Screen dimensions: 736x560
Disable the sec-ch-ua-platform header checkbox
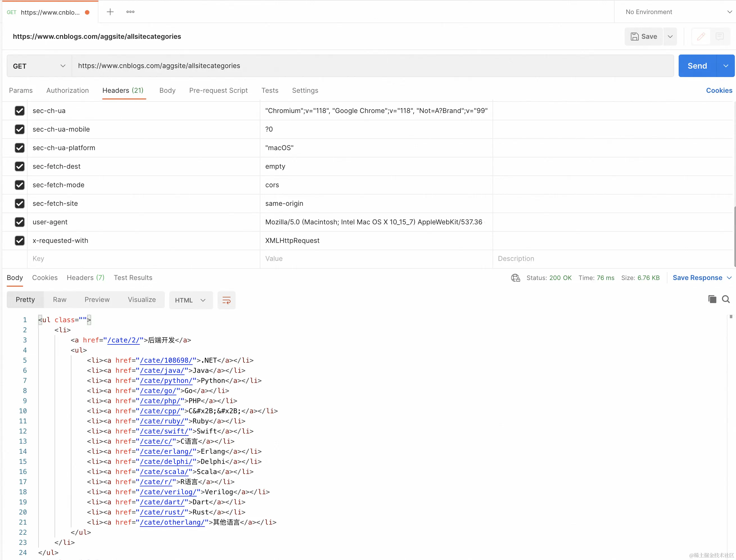pos(20,148)
